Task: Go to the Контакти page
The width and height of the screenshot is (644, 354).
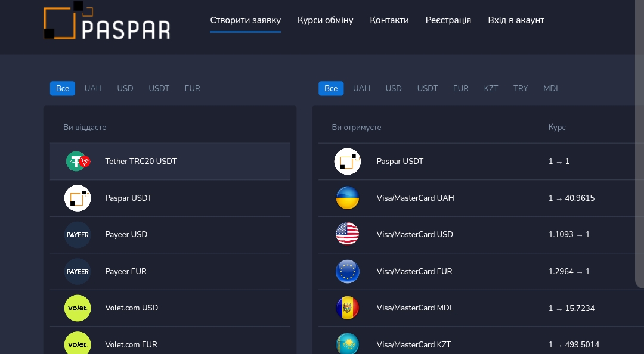Action: [x=389, y=20]
